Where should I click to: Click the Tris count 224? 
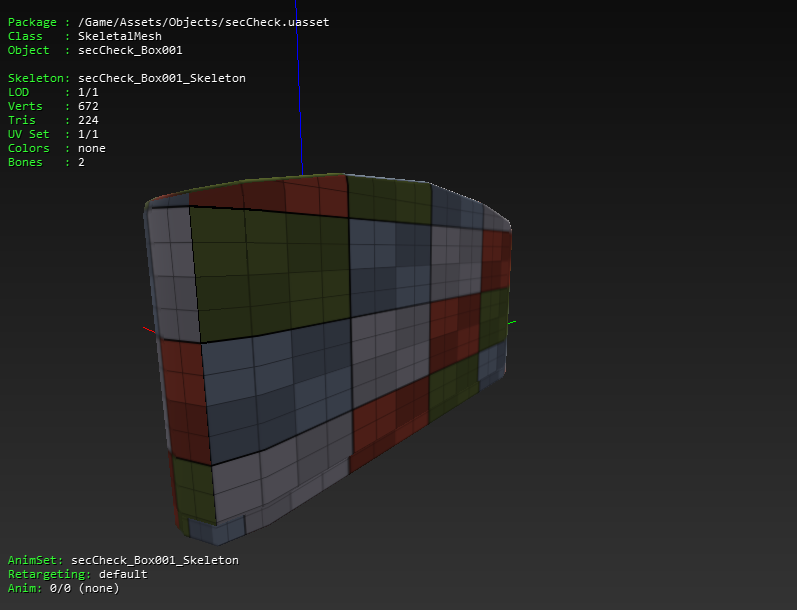(x=88, y=120)
